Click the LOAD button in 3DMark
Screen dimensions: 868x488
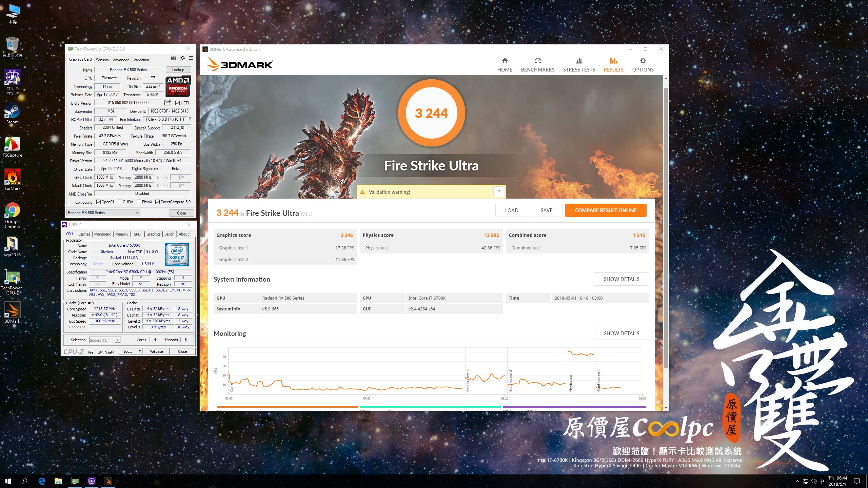pyautogui.click(x=511, y=210)
